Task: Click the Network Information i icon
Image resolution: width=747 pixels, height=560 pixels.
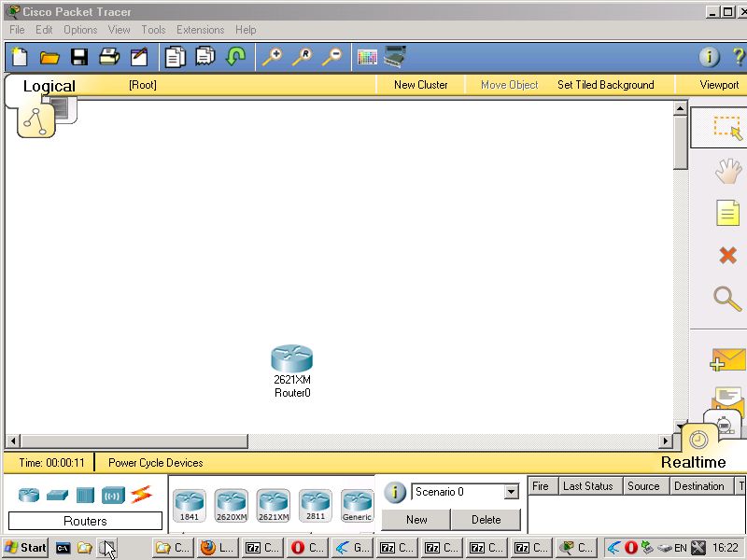Action: pos(710,57)
